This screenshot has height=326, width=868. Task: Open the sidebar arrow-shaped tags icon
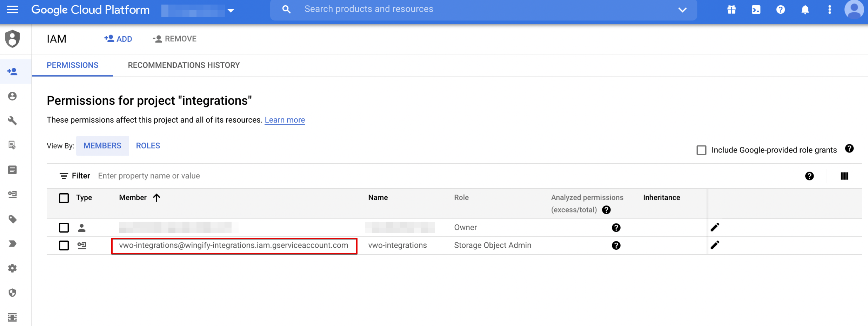point(12,244)
